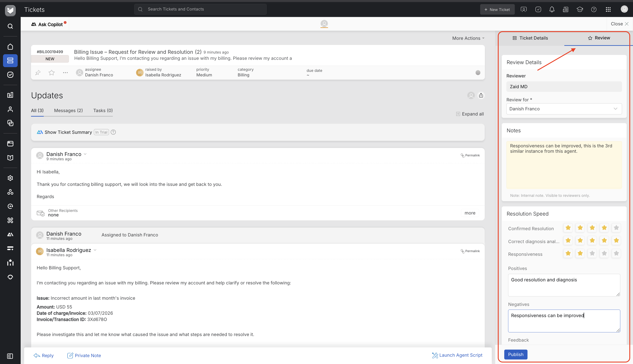This screenshot has height=364, width=633.
Task: Publish the review
Action: 516,355
